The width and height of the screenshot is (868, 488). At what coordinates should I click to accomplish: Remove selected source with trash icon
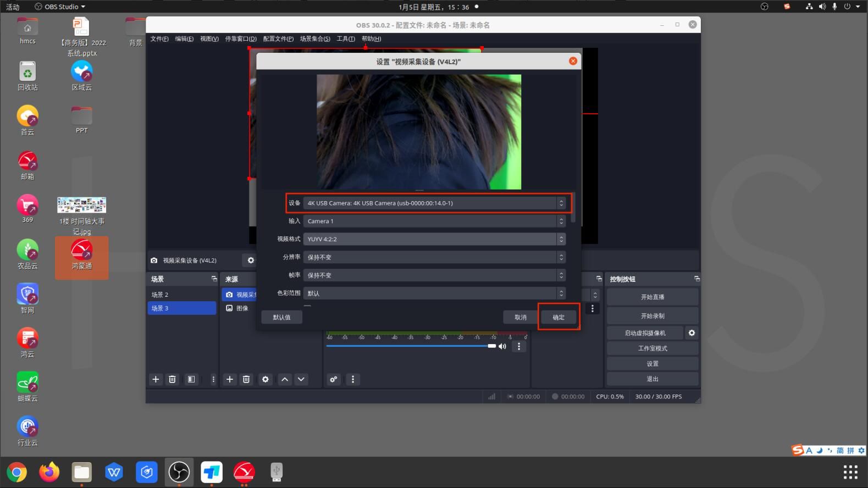246,379
